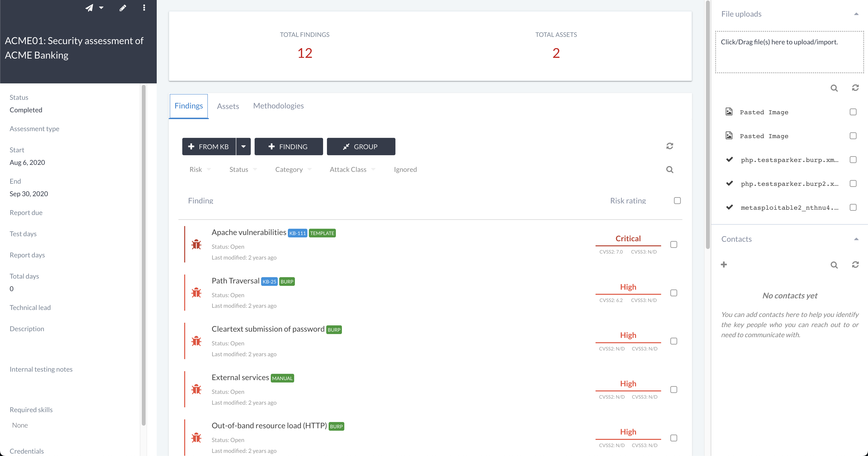Click the findings search magnifier icon
Image resolution: width=868 pixels, height=456 pixels.
click(x=670, y=169)
